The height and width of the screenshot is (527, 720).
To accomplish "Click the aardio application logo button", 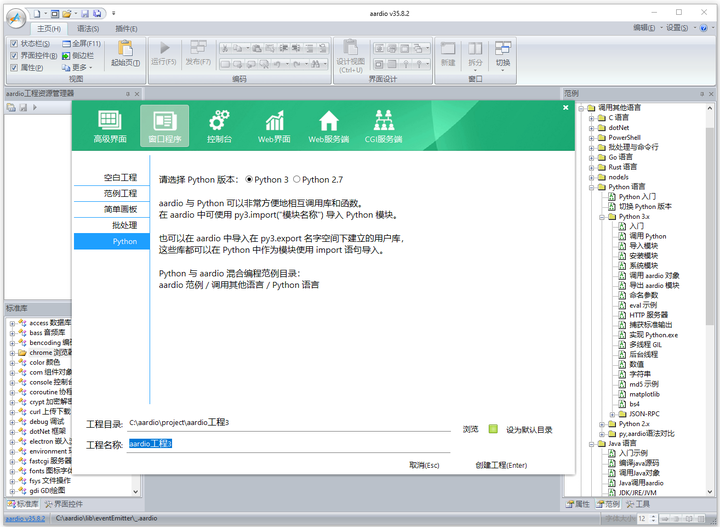I will click(x=17, y=18).
